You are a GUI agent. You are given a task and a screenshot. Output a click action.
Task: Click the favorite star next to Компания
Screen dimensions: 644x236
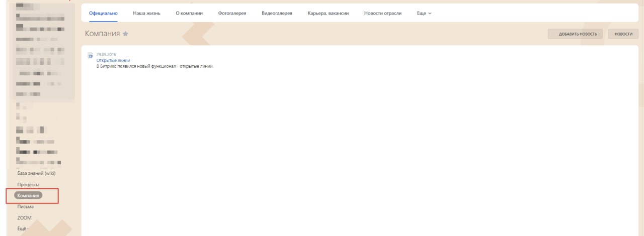[126, 34]
